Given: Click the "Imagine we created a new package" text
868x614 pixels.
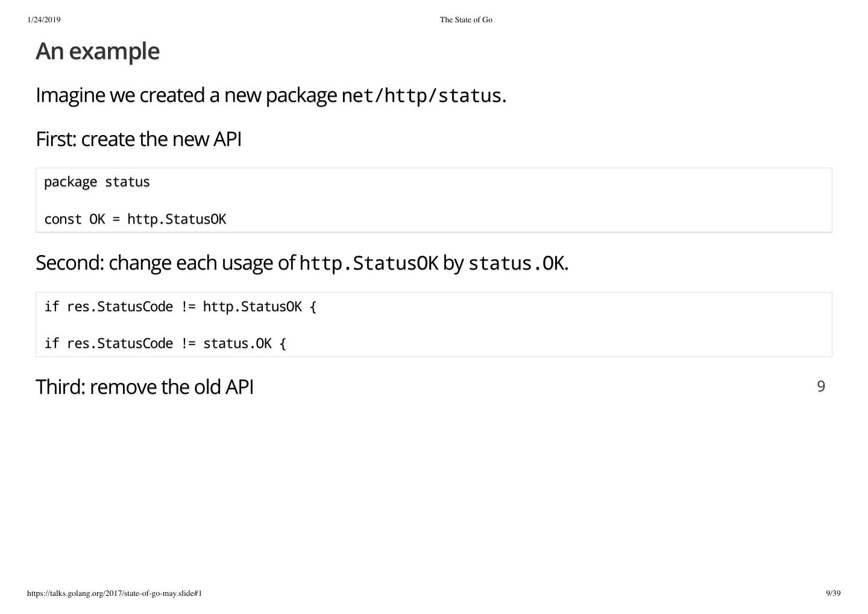Looking at the screenshot, I should coord(186,95).
